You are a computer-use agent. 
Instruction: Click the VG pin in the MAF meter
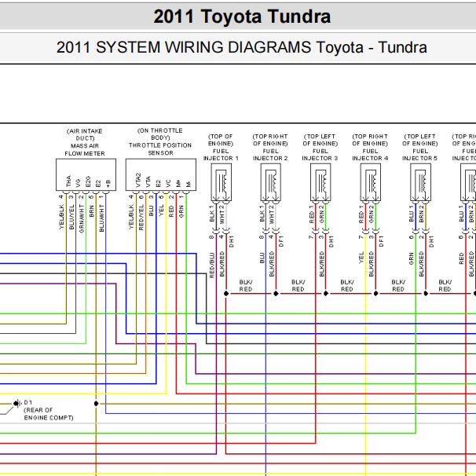click(x=78, y=183)
